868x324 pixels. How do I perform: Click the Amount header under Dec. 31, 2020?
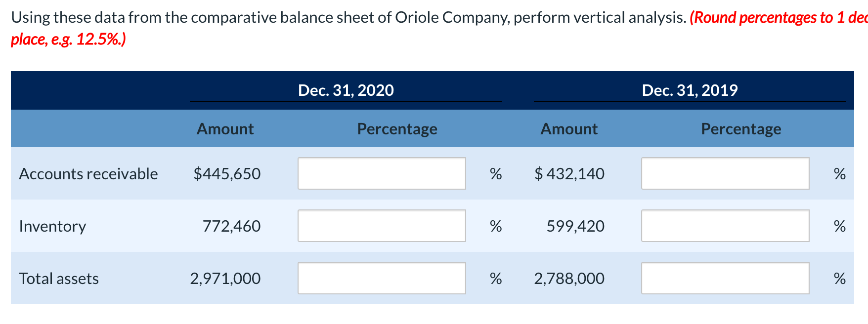click(x=225, y=128)
